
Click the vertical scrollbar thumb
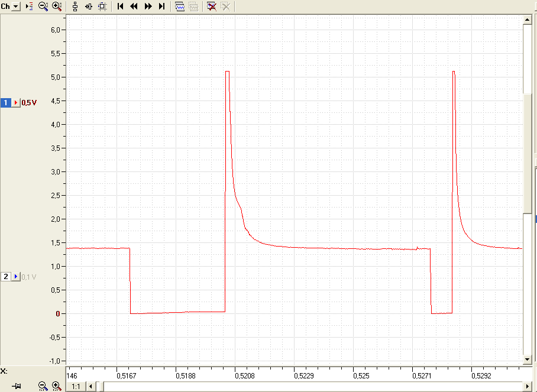click(527, 153)
